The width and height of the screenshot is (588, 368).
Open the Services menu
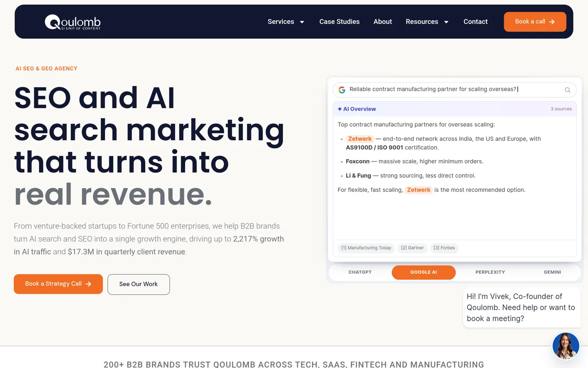(x=281, y=22)
